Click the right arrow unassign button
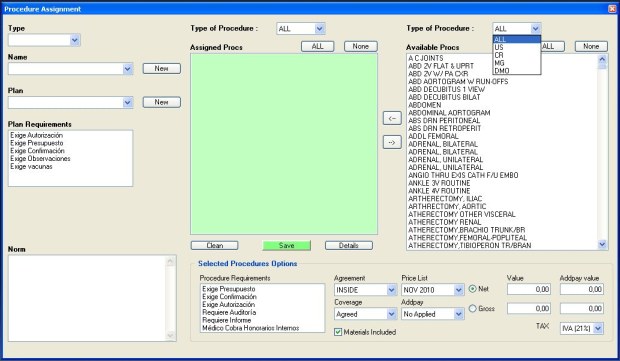Viewport: 620px width, 361px height. pyautogui.click(x=392, y=142)
